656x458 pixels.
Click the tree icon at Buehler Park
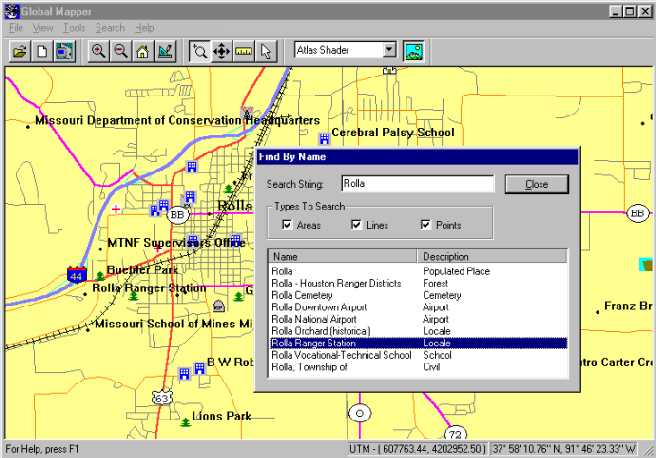(100, 276)
